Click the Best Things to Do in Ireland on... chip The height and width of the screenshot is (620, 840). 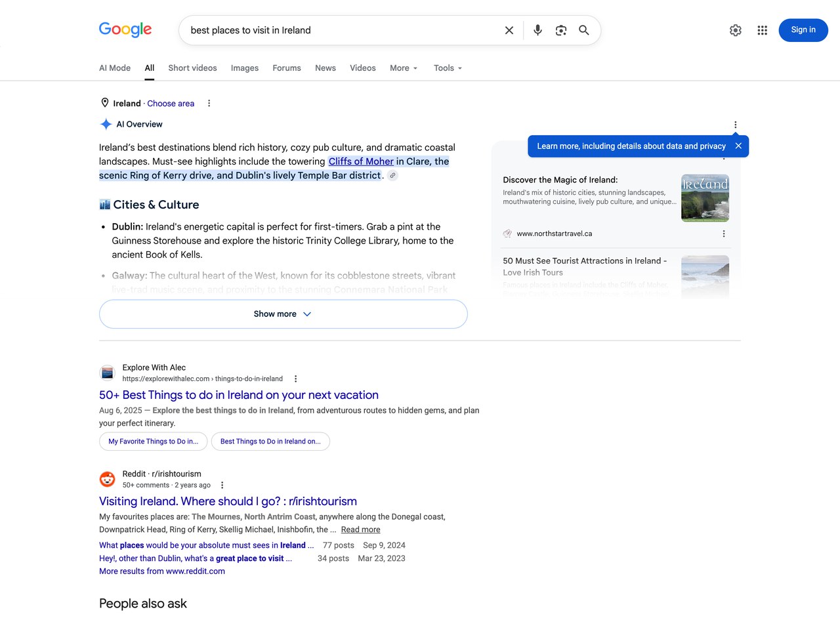[x=270, y=442]
